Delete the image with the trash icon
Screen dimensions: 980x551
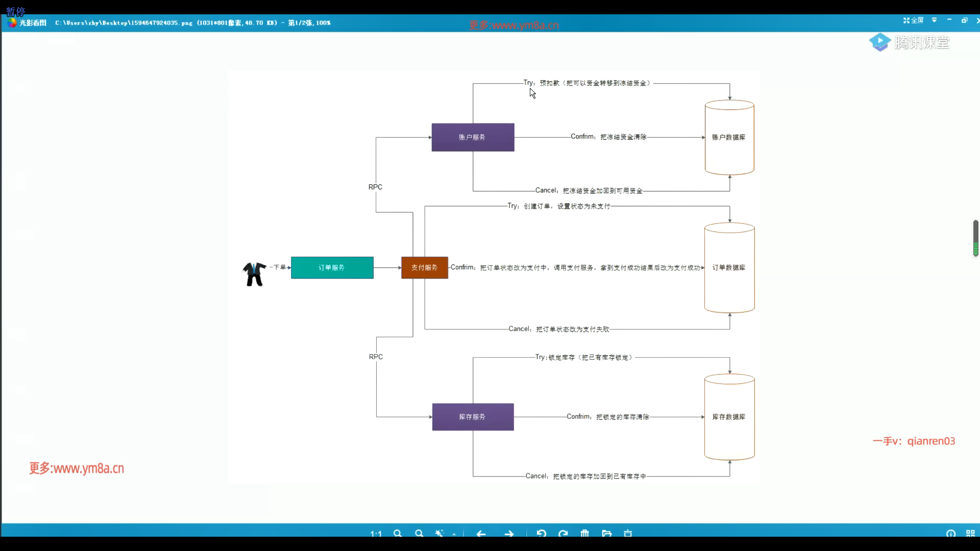(585, 534)
